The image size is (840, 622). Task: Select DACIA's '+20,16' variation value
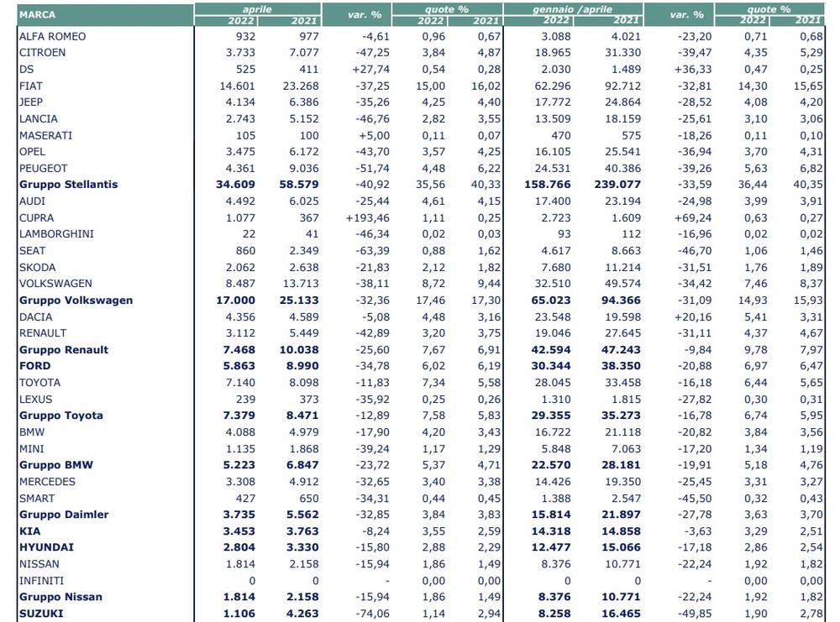point(693,317)
